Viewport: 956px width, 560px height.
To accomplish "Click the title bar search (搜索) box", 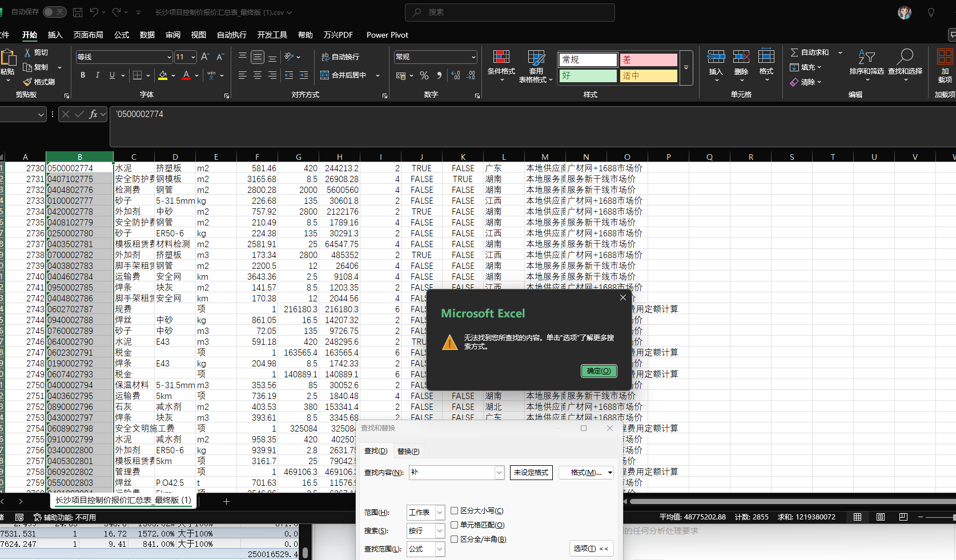I will point(510,12).
